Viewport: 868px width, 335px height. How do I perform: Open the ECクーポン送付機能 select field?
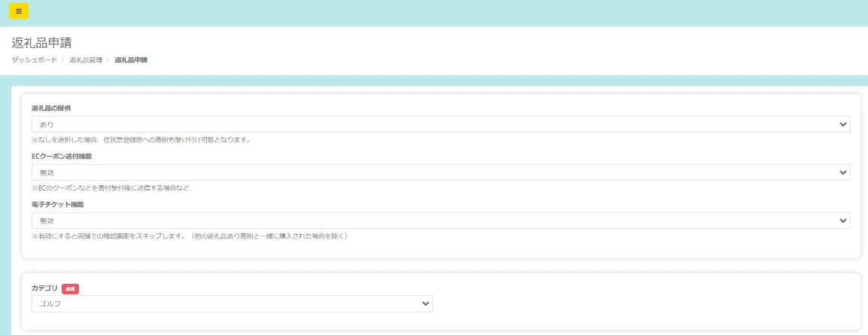[x=440, y=172]
